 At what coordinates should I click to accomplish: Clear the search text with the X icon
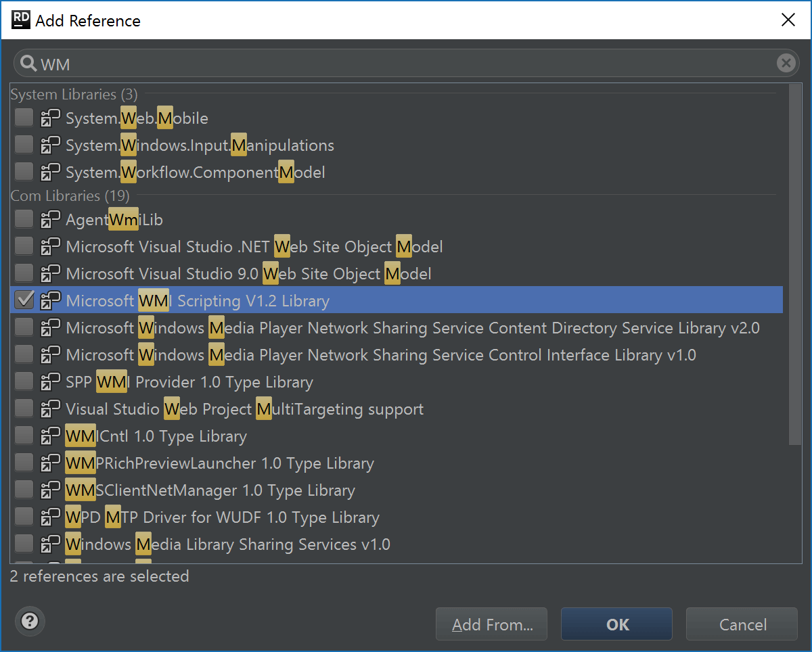tap(786, 64)
